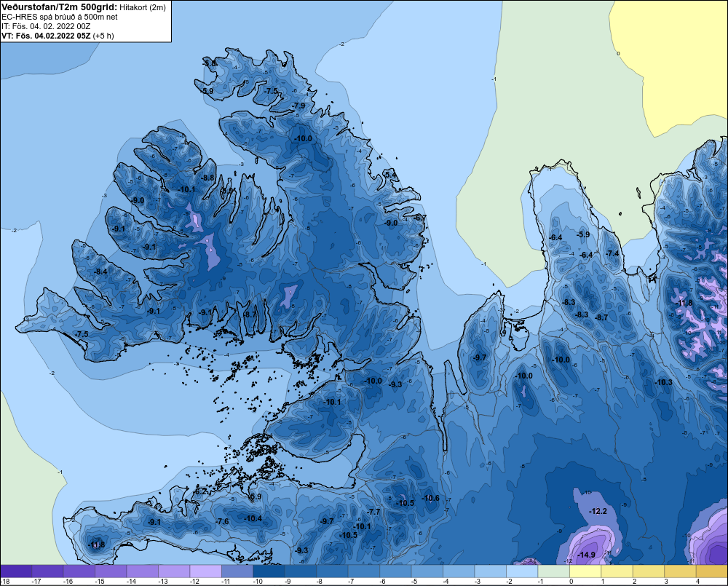Viewport: 728px width, 586px height.
Task: Select the -8.8 temperature label
Action: click(x=208, y=178)
